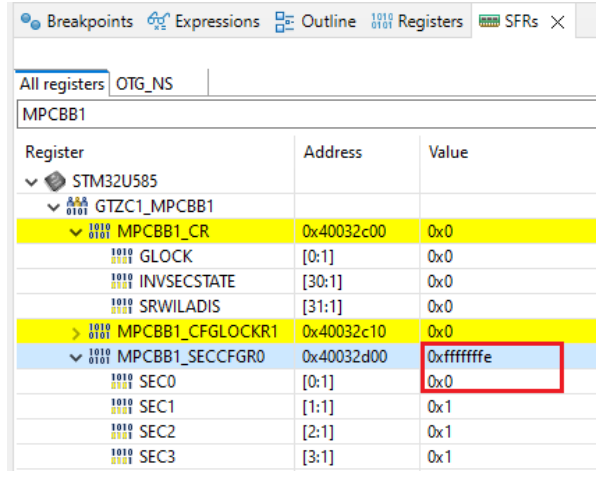Click the GLOCK value 0x0 cell
The image size is (612, 480).
[440, 256]
